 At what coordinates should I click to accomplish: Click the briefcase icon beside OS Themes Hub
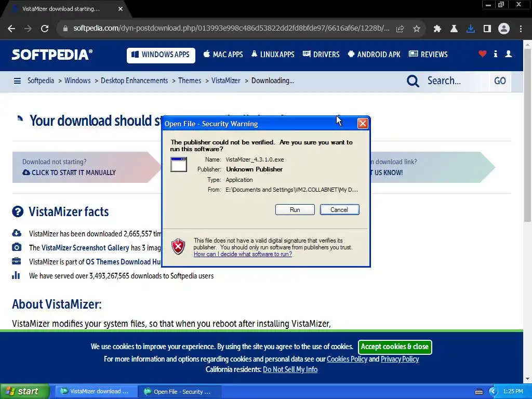[16, 261]
